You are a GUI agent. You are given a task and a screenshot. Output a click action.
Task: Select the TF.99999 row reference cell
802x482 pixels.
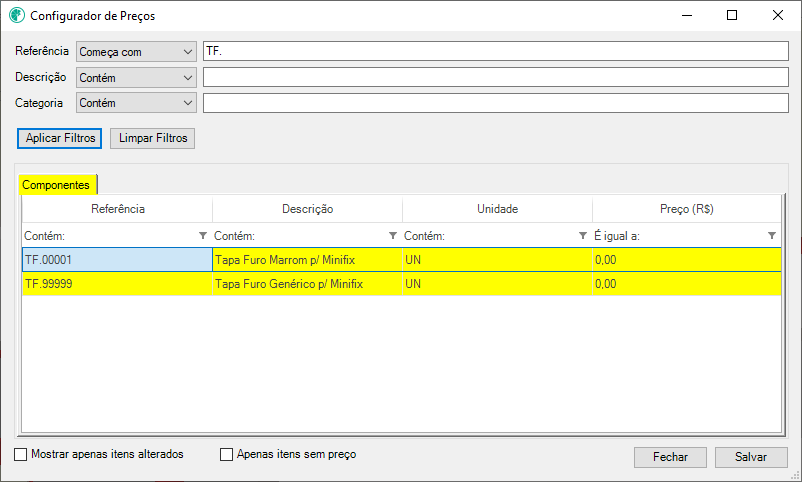point(117,283)
